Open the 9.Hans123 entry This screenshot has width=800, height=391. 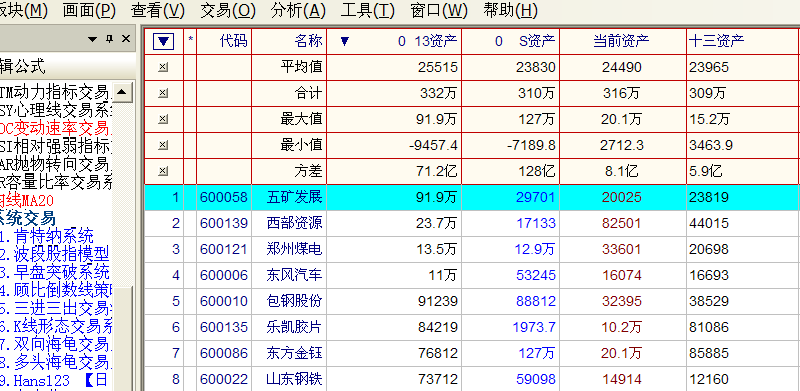point(54,381)
